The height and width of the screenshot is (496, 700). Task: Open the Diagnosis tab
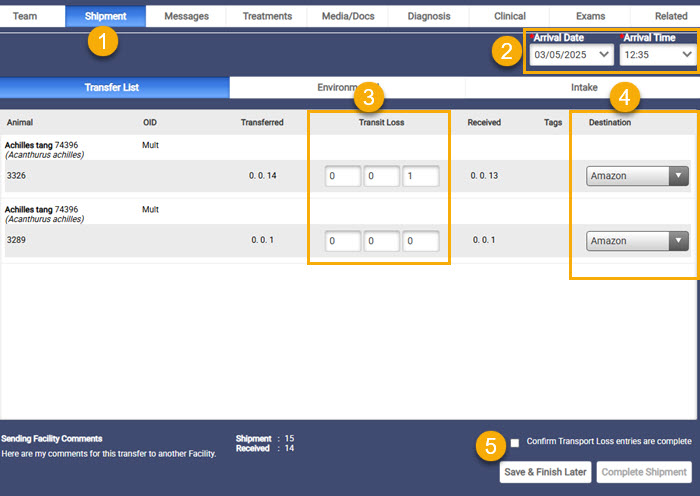(x=429, y=16)
